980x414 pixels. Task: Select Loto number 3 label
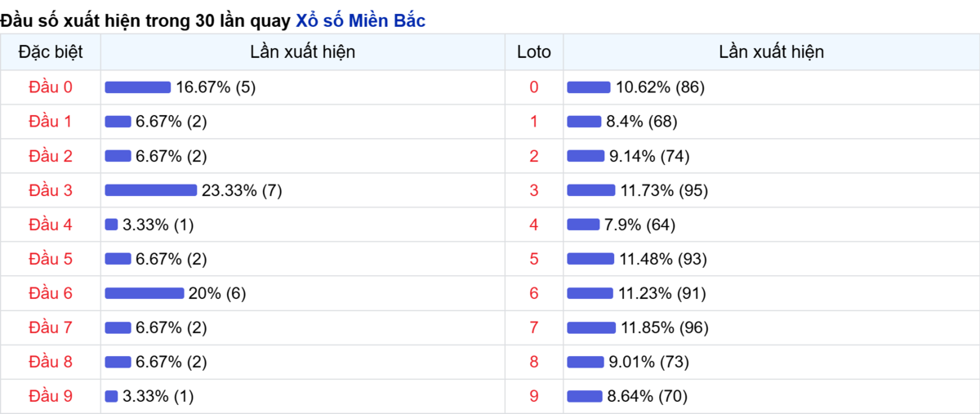pyautogui.click(x=534, y=190)
